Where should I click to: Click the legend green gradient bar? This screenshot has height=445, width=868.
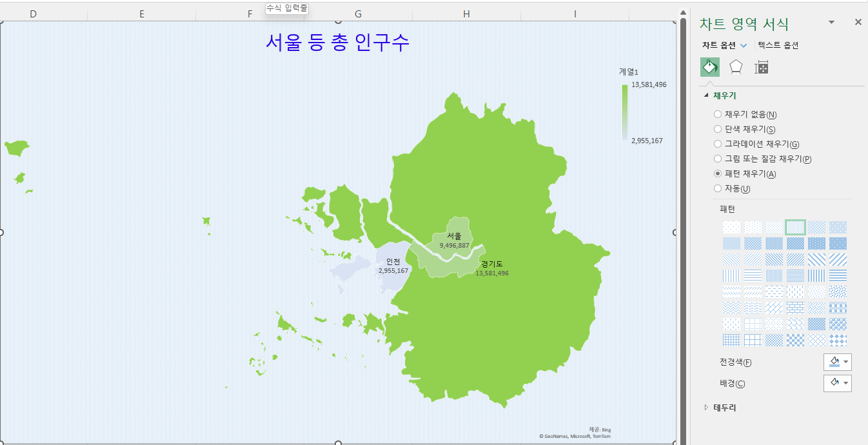point(624,112)
